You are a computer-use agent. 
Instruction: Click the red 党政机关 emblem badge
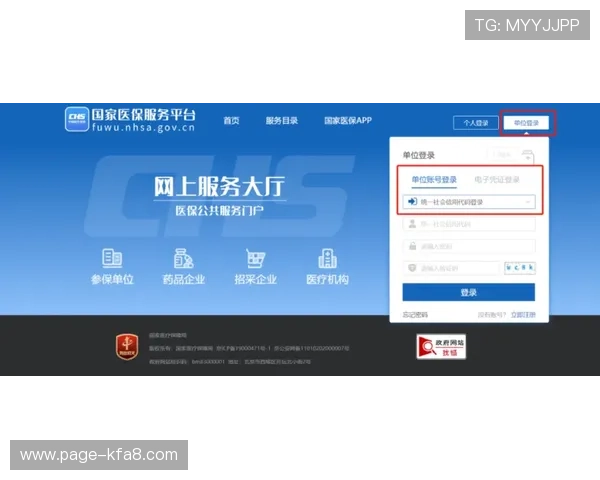pyautogui.click(x=127, y=347)
